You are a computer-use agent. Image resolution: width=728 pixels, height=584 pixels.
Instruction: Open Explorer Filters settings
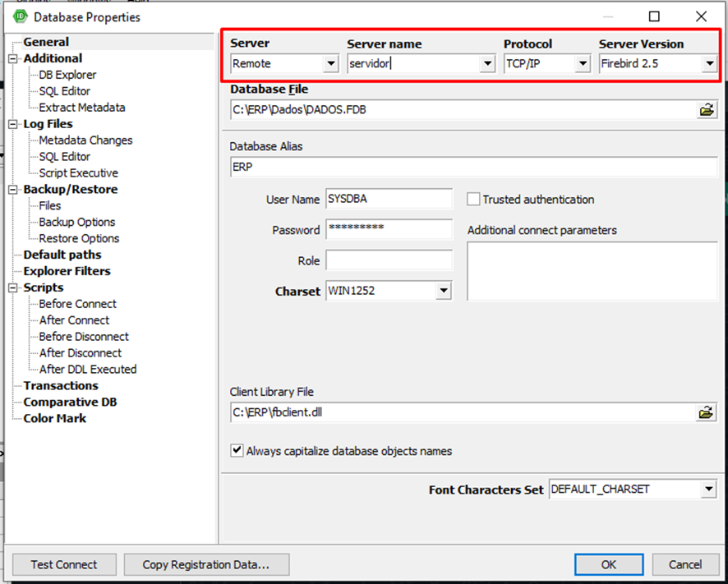click(67, 271)
